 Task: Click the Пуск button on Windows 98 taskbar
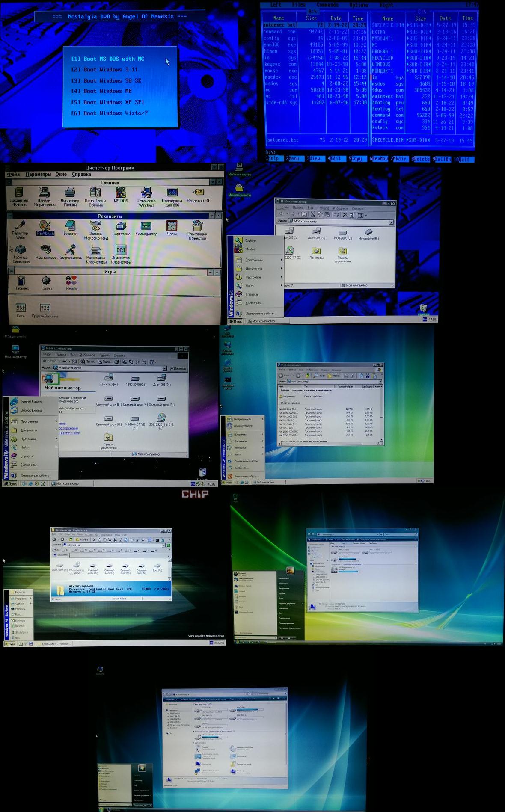pyautogui.click(x=235, y=321)
